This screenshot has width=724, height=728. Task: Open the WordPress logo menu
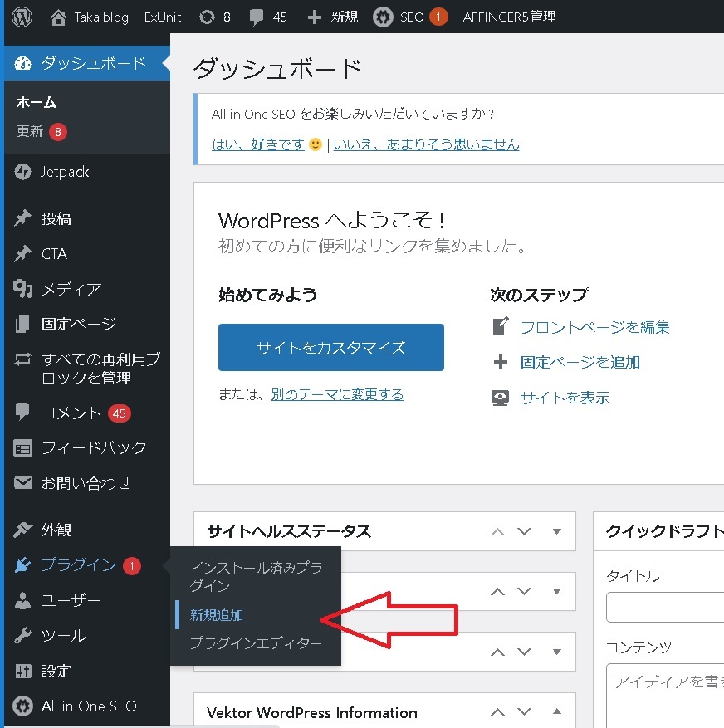point(22,17)
